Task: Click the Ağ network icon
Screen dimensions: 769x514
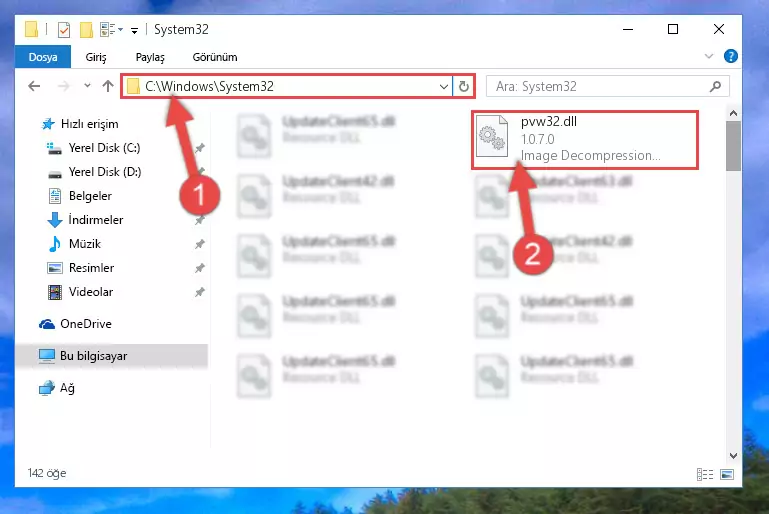Action: coord(47,388)
